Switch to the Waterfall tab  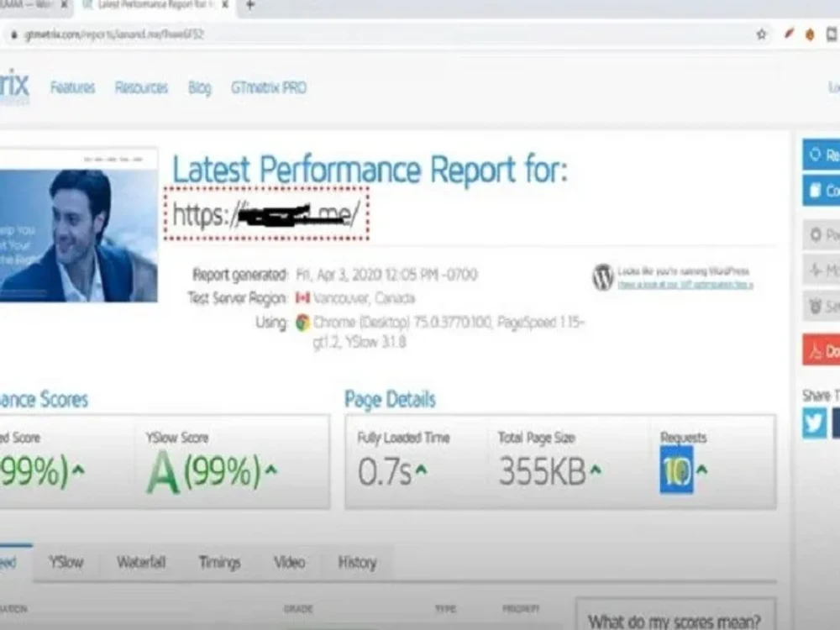(x=141, y=562)
